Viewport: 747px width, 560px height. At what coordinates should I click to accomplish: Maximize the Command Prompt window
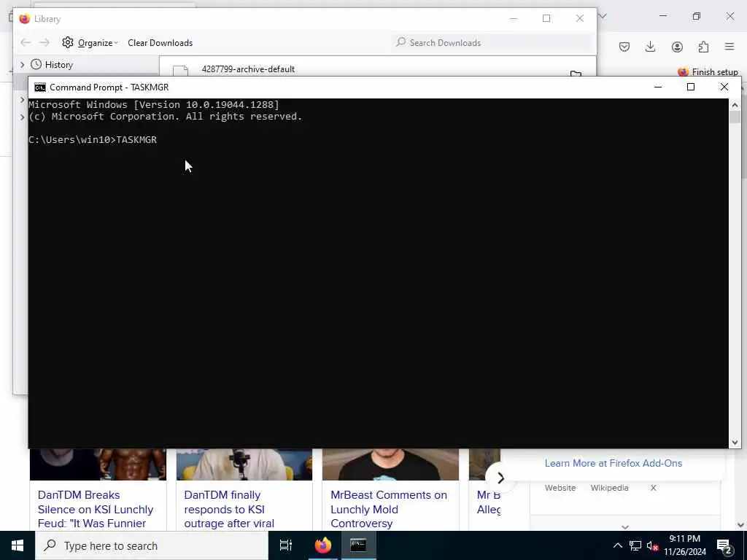[691, 87]
